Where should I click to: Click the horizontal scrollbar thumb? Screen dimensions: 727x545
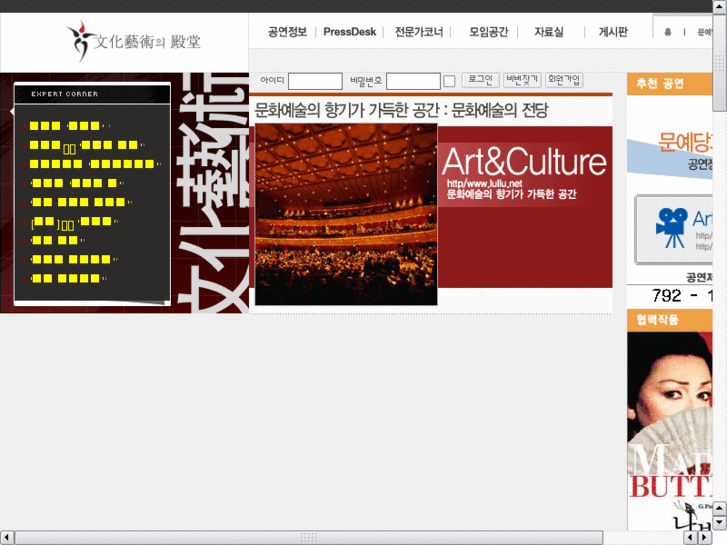click(309, 538)
